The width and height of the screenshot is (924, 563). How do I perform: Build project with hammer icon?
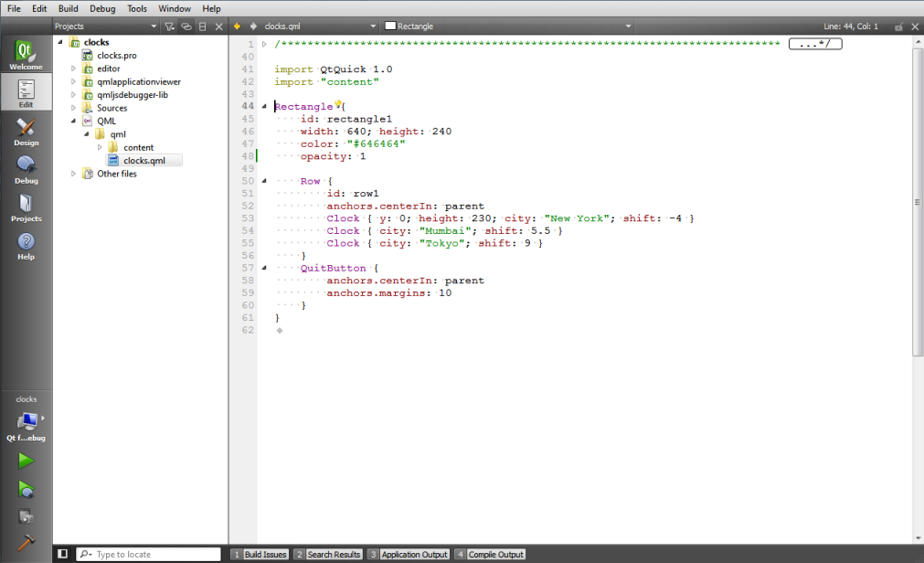[x=26, y=542]
